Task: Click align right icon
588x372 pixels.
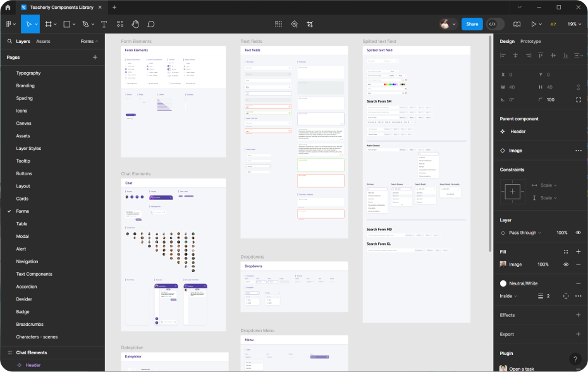Action: tap(529, 55)
